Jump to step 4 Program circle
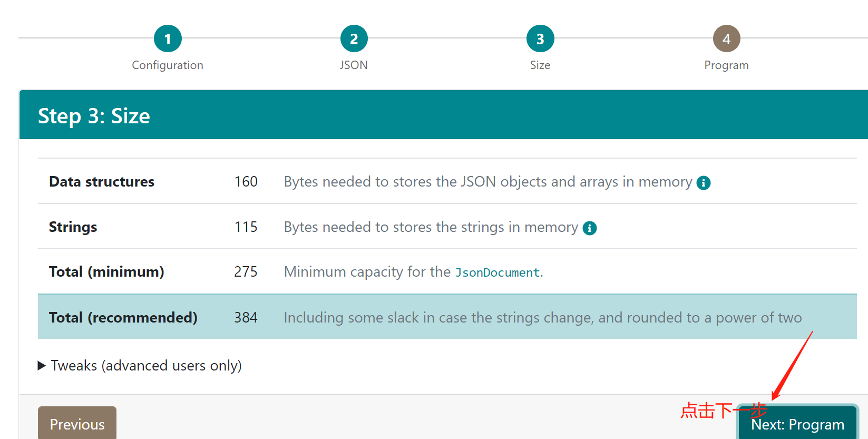 tap(727, 38)
